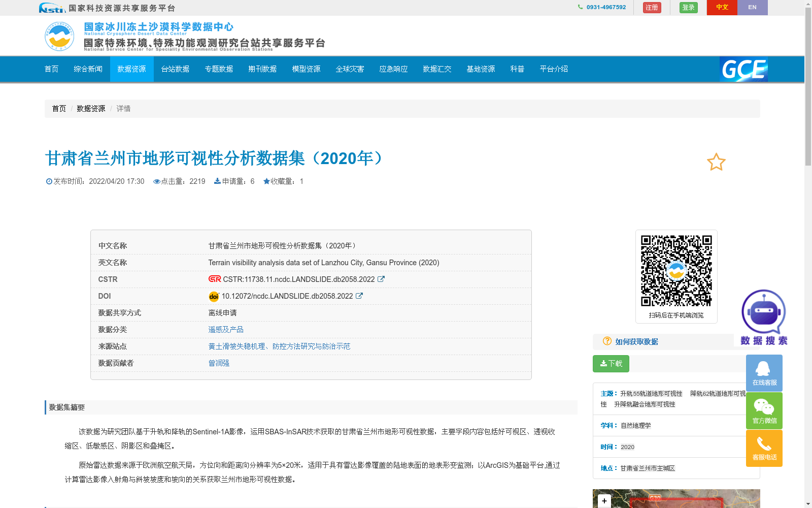Image resolution: width=812 pixels, height=508 pixels.
Task: Open the 基地资源 nav item
Action: click(x=481, y=69)
